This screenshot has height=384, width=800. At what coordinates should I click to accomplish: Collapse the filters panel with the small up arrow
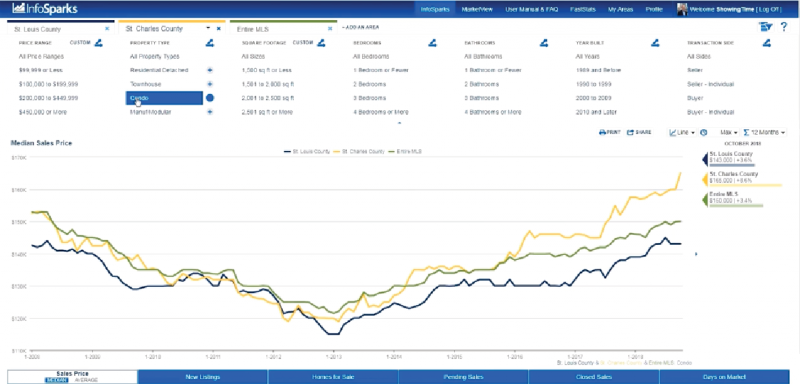(x=399, y=123)
